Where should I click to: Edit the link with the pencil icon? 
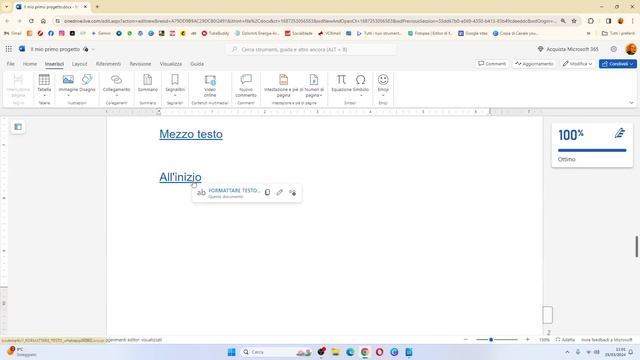click(x=280, y=192)
